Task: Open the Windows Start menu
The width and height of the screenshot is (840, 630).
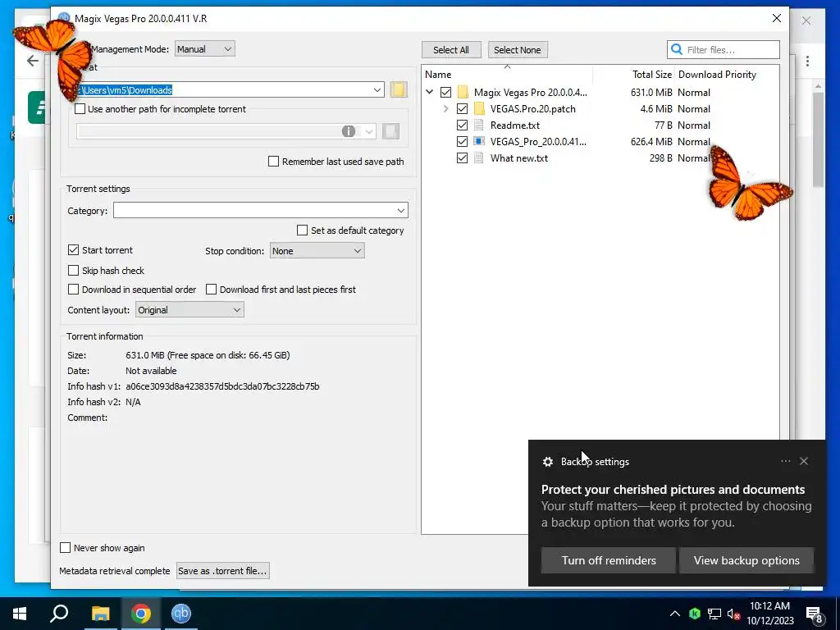Action: pyautogui.click(x=20, y=614)
